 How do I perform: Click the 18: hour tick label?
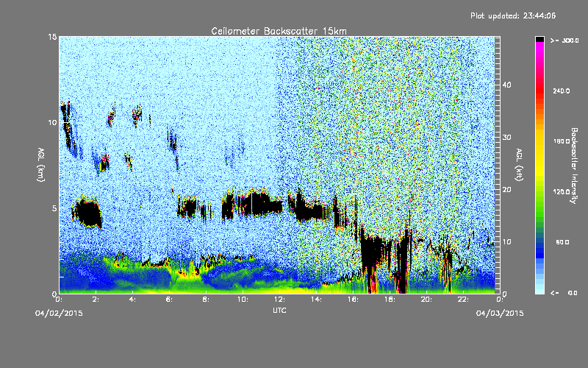(x=390, y=300)
